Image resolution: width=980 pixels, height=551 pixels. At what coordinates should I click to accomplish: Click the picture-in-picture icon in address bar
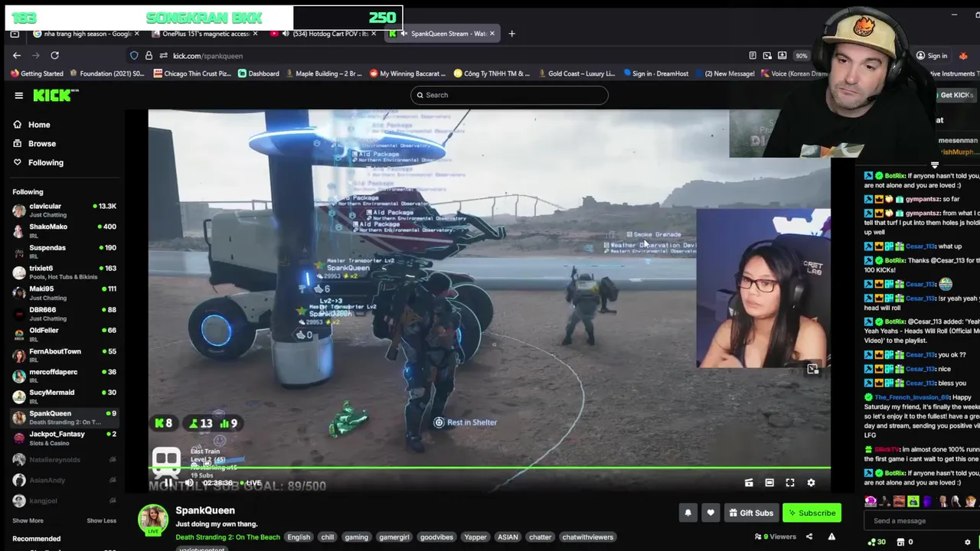(767, 56)
